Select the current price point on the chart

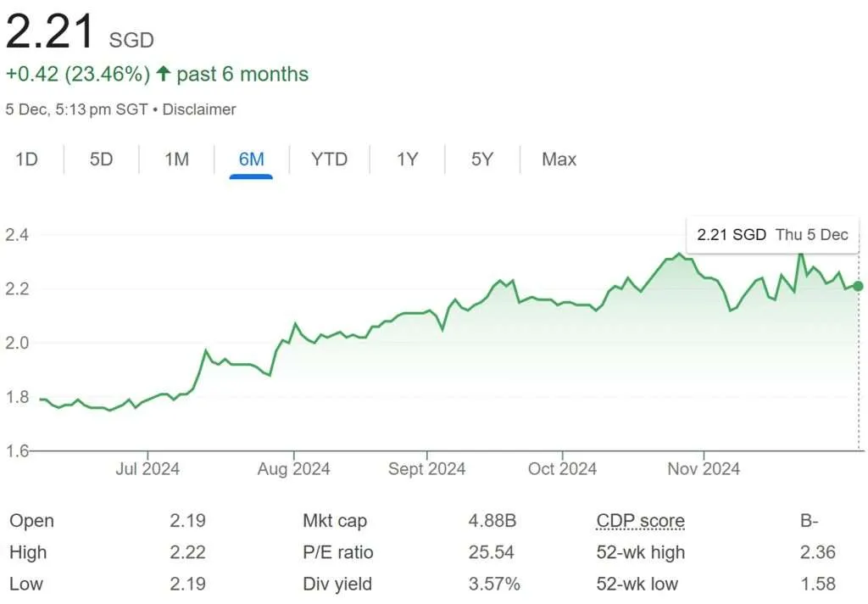[x=856, y=287]
